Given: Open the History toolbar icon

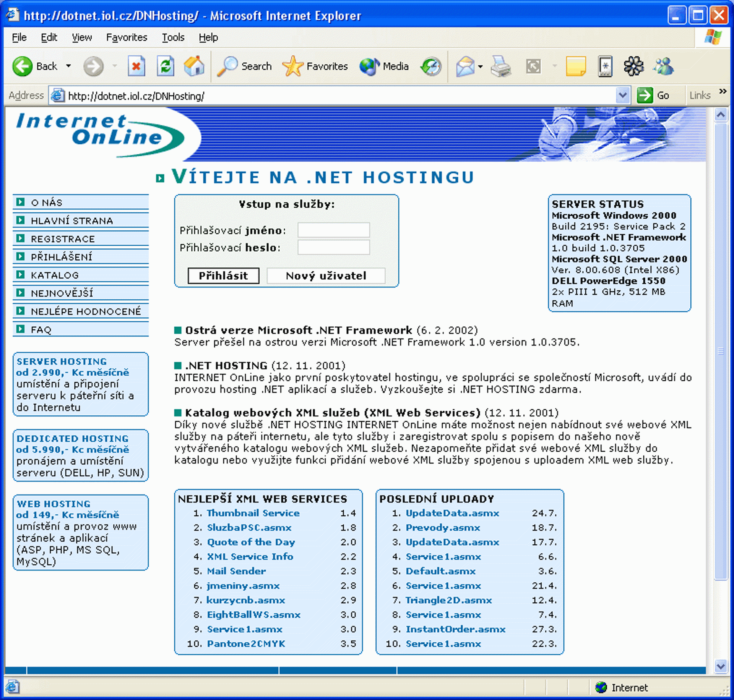Looking at the screenshot, I should pos(431,66).
